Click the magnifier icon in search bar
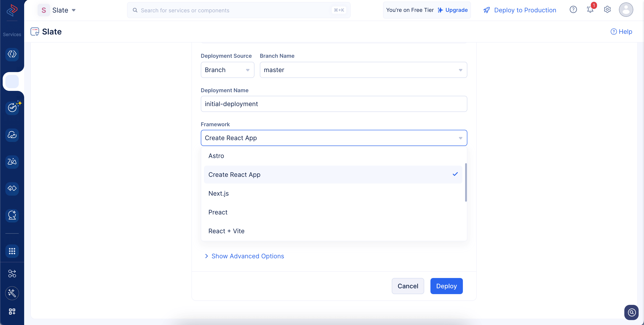Image resolution: width=644 pixels, height=325 pixels. pos(135,10)
